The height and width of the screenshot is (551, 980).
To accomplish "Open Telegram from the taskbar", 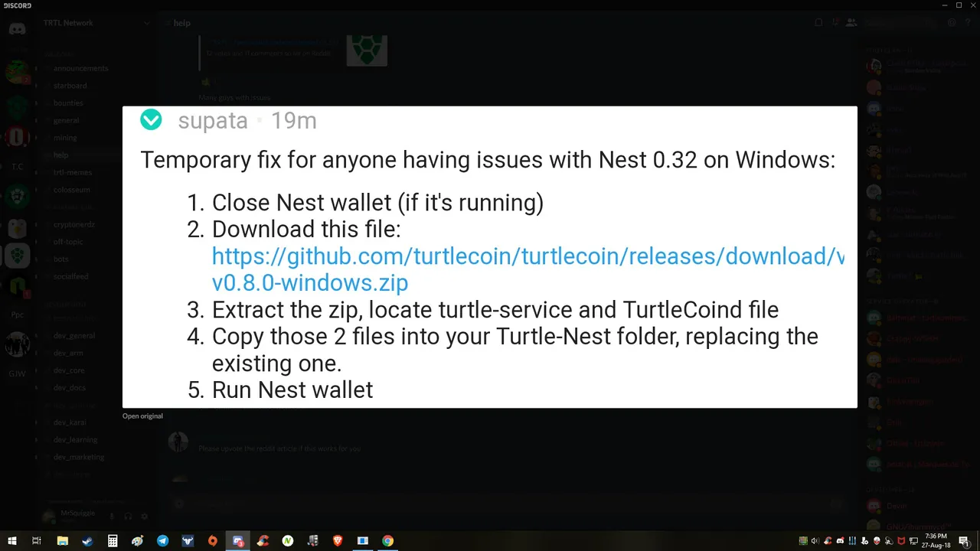I will pos(162,540).
